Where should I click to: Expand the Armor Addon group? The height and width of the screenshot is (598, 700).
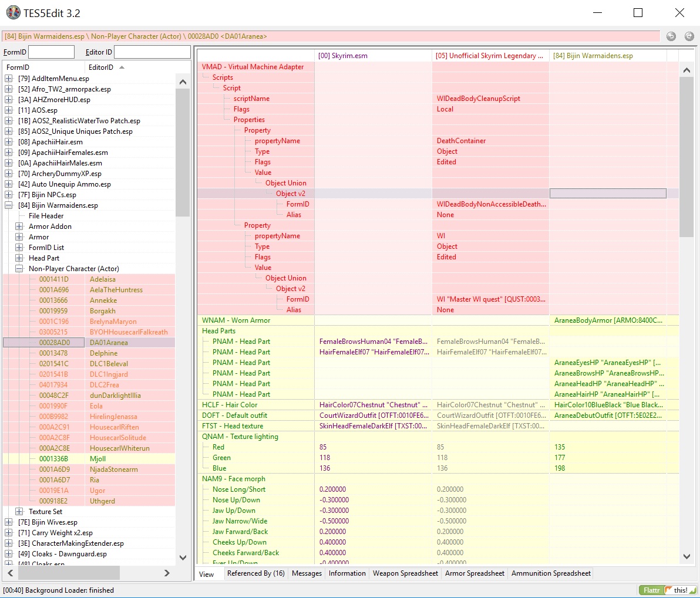[19, 227]
